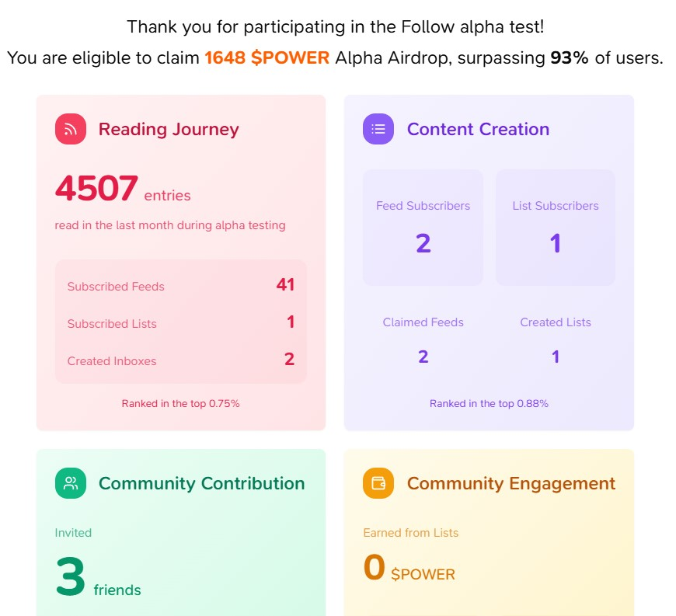
Task: Click the Created Lists count
Action: pyautogui.click(x=556, y=357)
